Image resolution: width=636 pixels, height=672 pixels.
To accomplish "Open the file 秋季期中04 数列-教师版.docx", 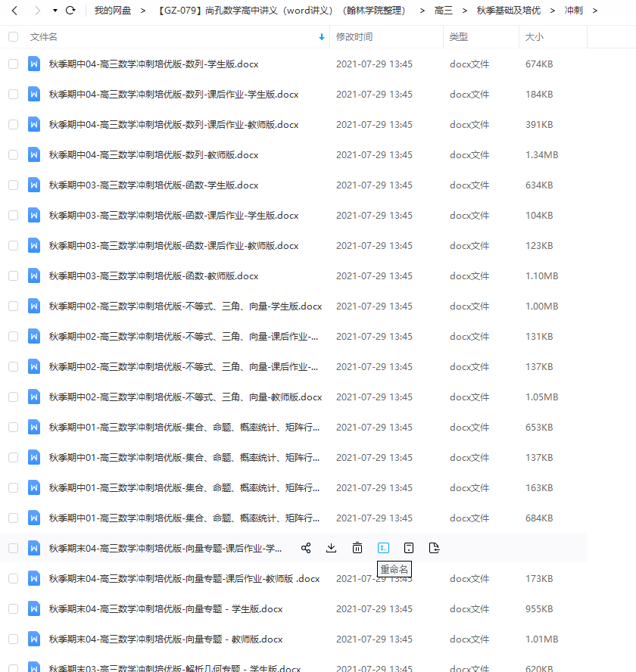I will point(154,154).
